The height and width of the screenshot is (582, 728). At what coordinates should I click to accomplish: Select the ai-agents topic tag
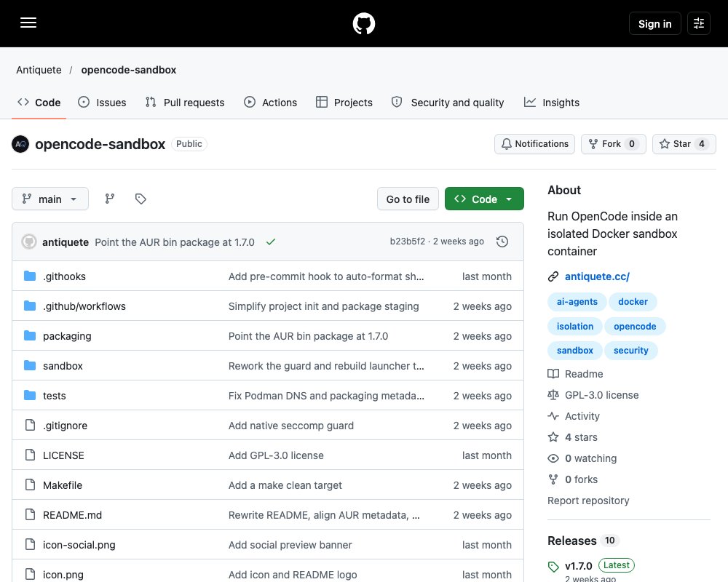(577, 302)
